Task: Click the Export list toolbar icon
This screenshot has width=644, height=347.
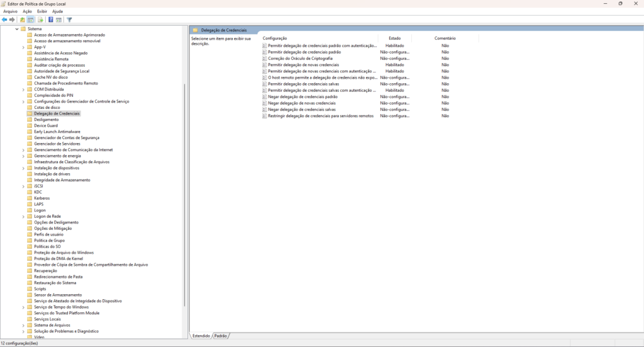Action: click(x=40, y=20)
